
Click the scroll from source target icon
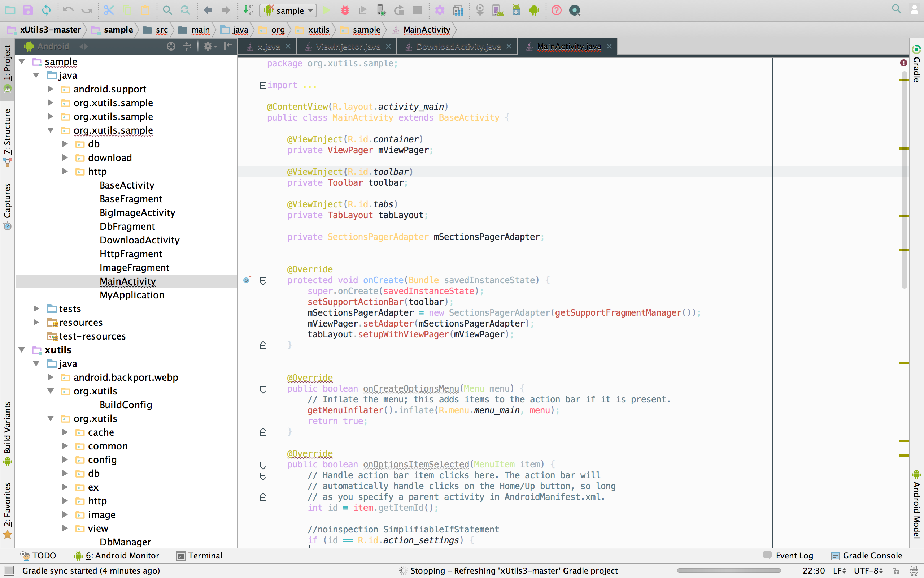coord(171,46)
